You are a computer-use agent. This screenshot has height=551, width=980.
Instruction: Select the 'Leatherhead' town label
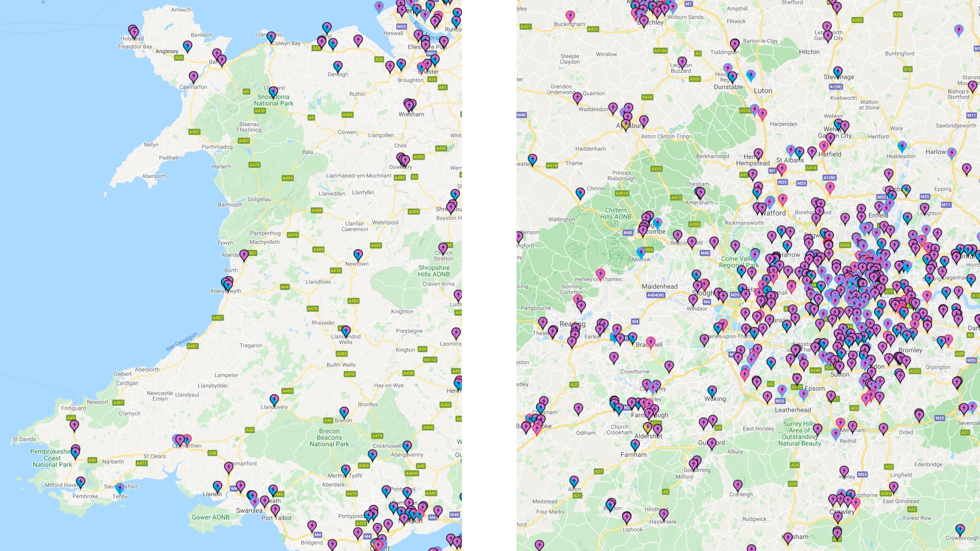point(793,410)
